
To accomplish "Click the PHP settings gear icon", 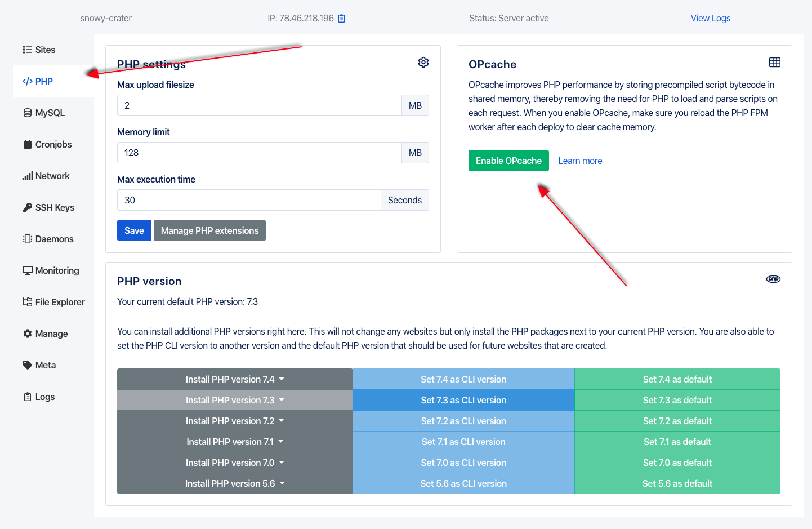I will click(423, 62).
